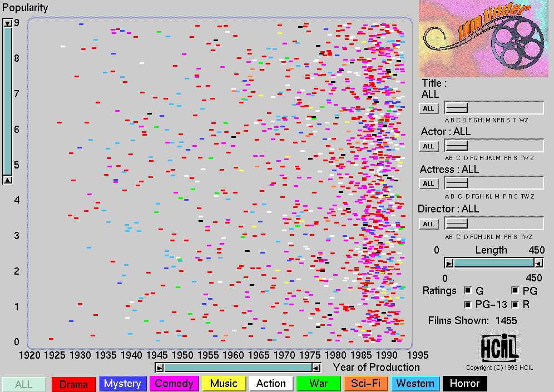The height and width of the screenshot is (392, 554).
Task: Click the Title alphabet slider thumb
Action: 457,108
